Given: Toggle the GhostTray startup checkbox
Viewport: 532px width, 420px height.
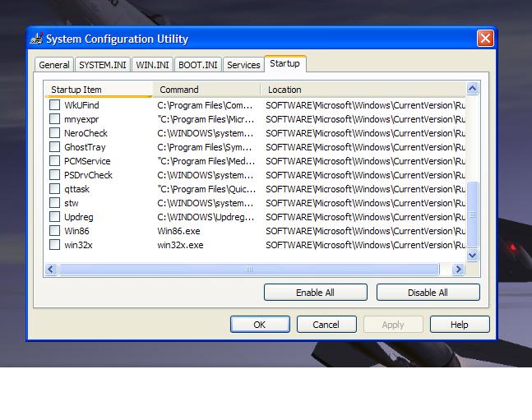Looking at the screenshot, I should click(54, 147).
